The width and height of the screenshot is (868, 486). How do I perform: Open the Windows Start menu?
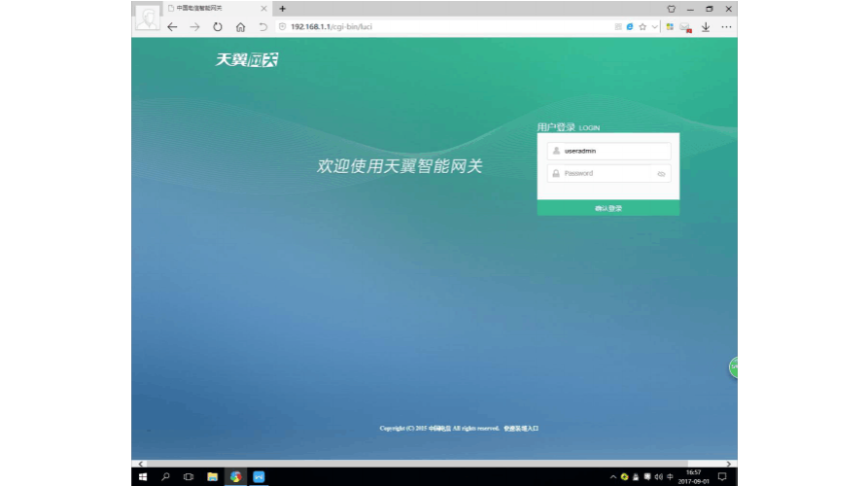143,476
